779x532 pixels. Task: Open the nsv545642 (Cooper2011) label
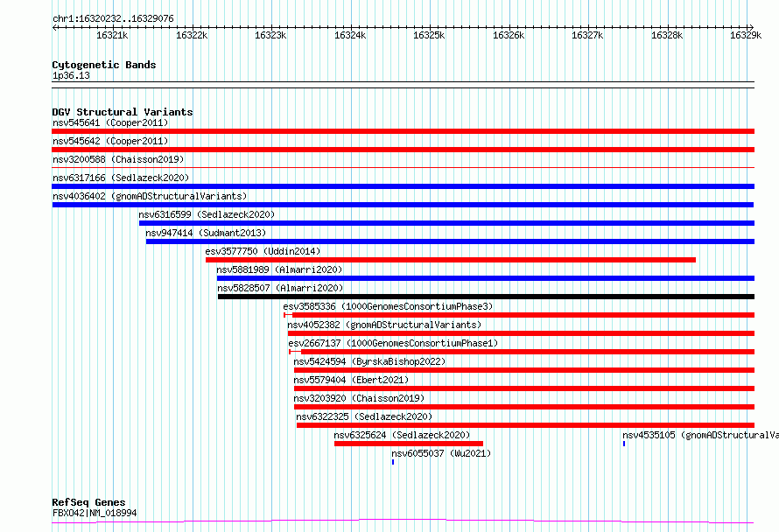click(x=110, y=141)
